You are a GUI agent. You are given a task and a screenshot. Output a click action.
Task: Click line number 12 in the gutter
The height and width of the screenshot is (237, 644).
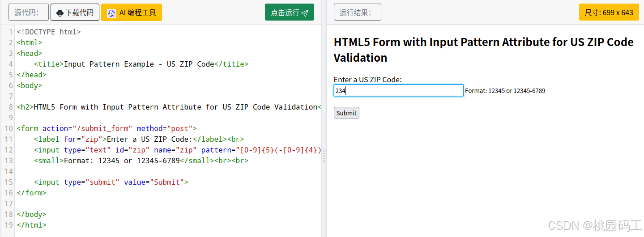[x=9, y=150]
